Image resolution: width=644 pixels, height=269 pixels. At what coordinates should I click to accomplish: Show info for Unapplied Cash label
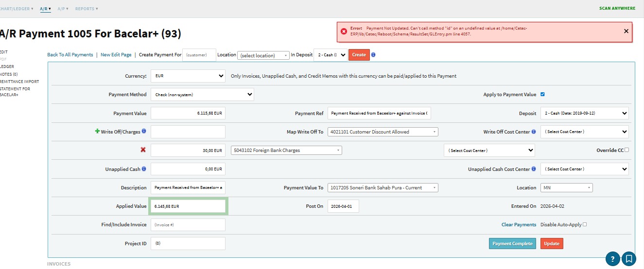(144, 169)
